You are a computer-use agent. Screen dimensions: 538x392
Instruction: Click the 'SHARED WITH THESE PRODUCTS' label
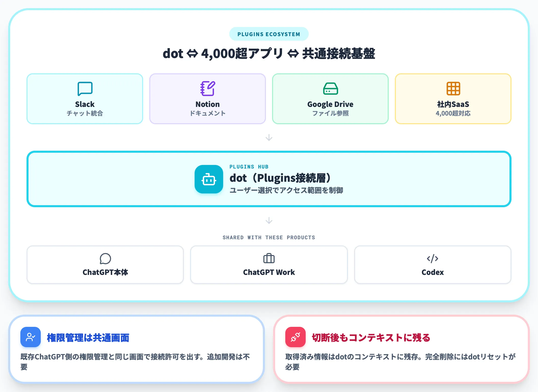pyautogui.click(x=269, y=237)
